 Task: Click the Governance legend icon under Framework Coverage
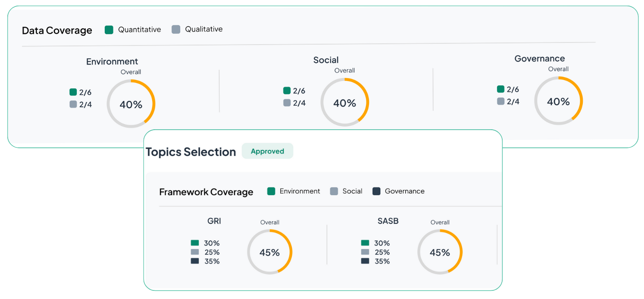(376, 191)
